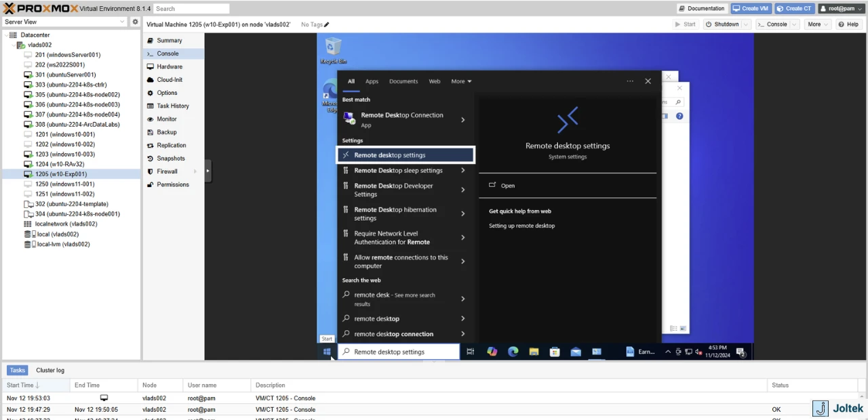Open Microsoft Edge in the taskbar
Image resolution: width=868 pixels, height=420 pixels.
coord(513,352)
